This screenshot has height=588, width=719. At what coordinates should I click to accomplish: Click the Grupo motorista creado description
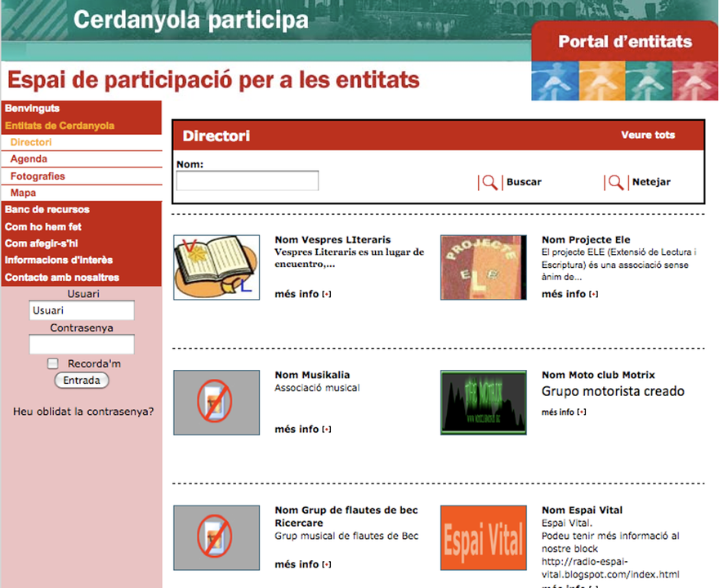tap(613, 391)
